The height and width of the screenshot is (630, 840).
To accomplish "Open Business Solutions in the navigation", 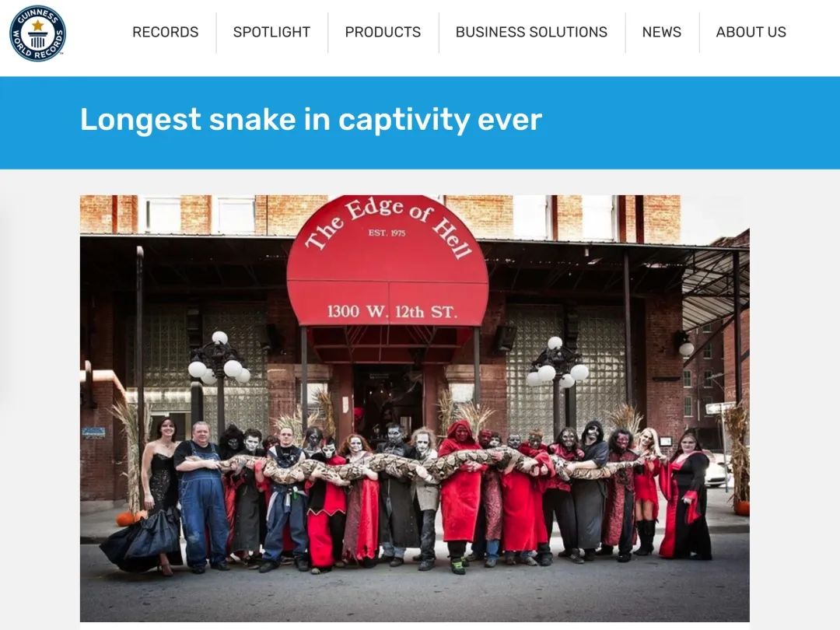I will pyautogui.click(x=531, y=32).
